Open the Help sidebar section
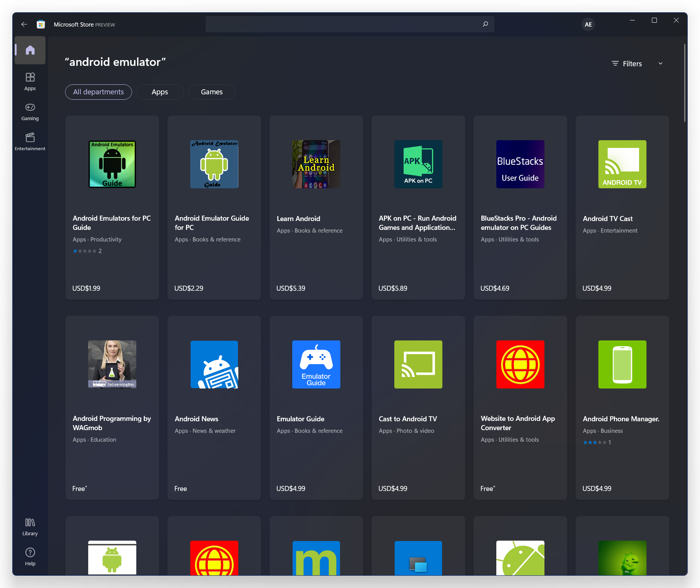Image resolution: width=700 pixels, height=588 pixels. tap(30, 557)
